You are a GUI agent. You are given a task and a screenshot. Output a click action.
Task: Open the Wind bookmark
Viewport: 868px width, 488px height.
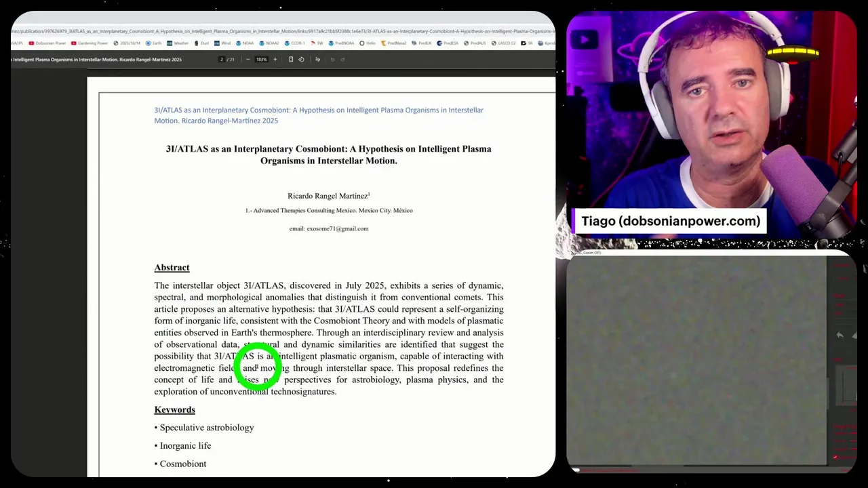pos(222,43)
